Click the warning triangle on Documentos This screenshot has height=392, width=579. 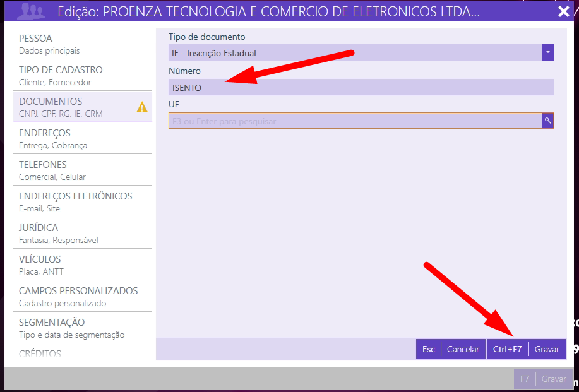click(142, 107)
